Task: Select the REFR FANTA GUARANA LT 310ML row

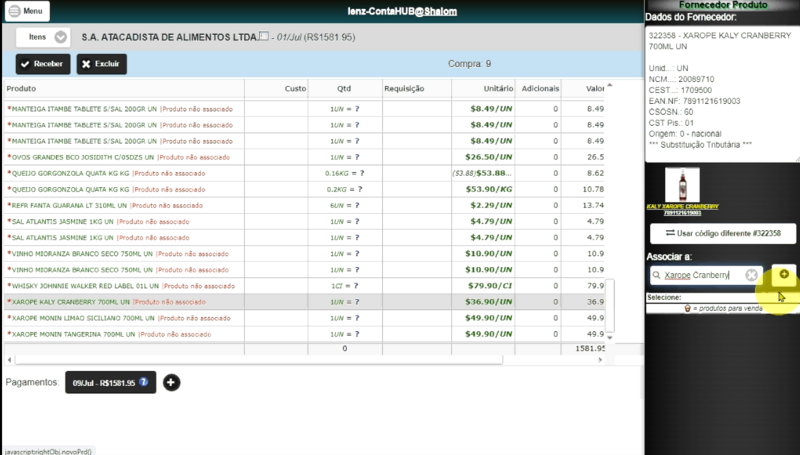Action: [304, 205]
